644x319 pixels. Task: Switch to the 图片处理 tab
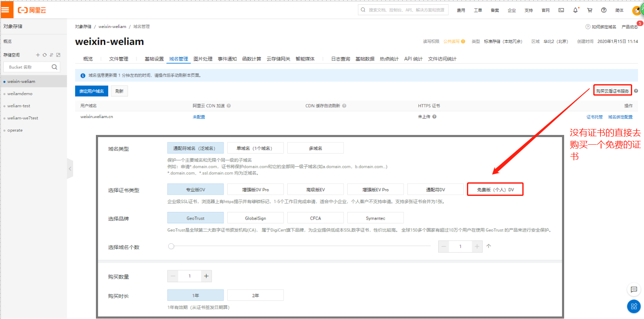[203, 59]
